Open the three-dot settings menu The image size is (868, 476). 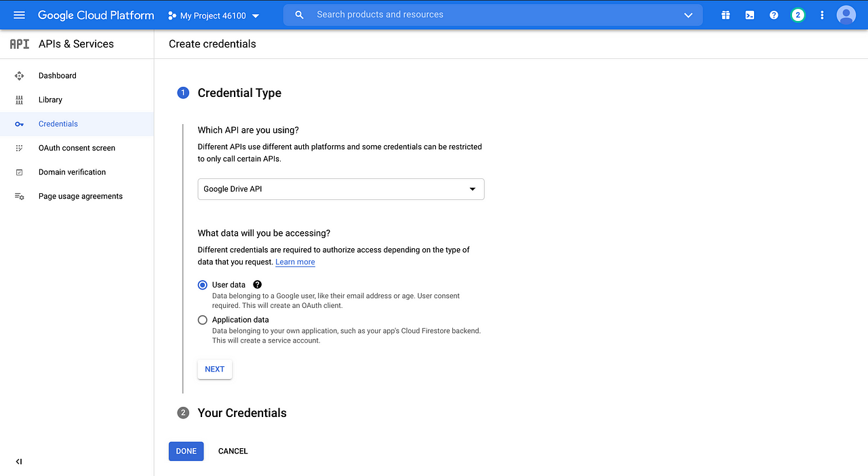pyautogui.click(x=823, y=15)
